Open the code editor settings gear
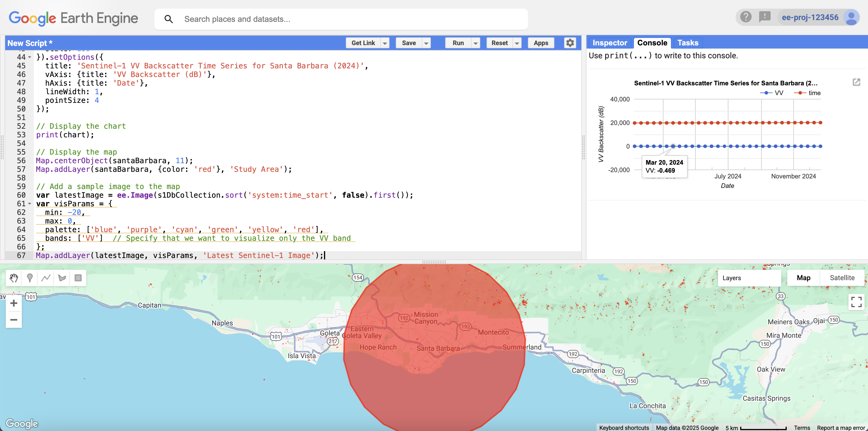This screenshot has width=868, height=431. pos(570,43)
